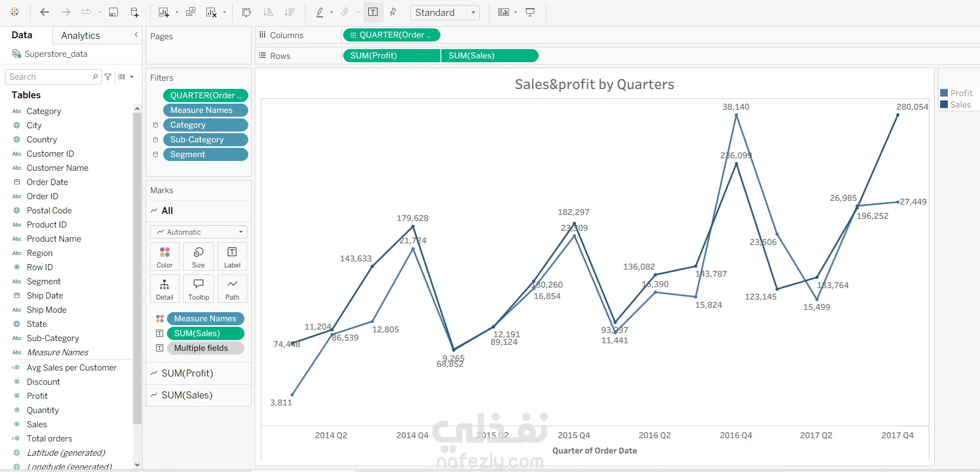This screenshot has width=980, height=472.
Task: Toggle show mark labels button
Action: coord(373,12)
